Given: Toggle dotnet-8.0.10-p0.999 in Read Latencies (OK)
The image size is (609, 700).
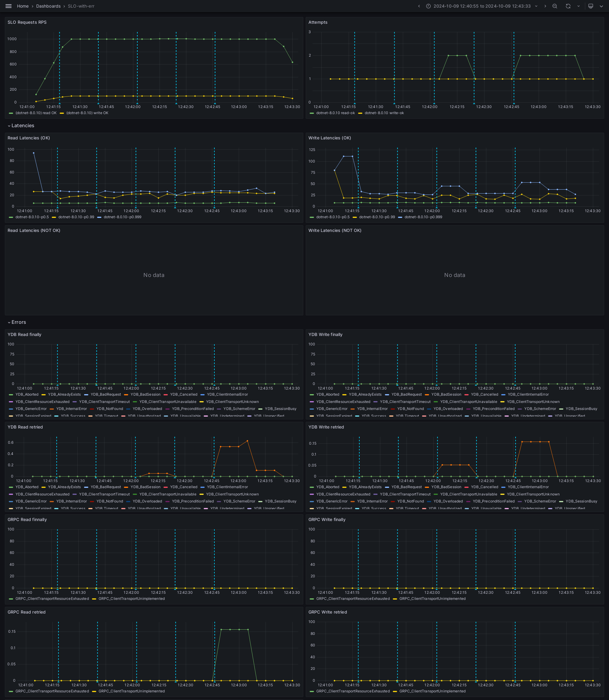Looking at the screenshot, I should tap(123, 217).
